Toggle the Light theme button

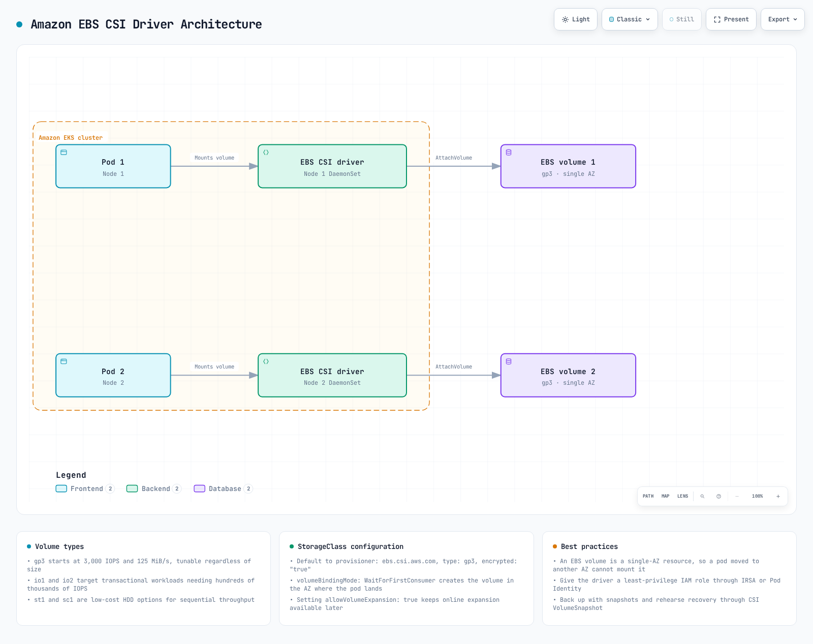pyautogui.click(x=576, y=19)
